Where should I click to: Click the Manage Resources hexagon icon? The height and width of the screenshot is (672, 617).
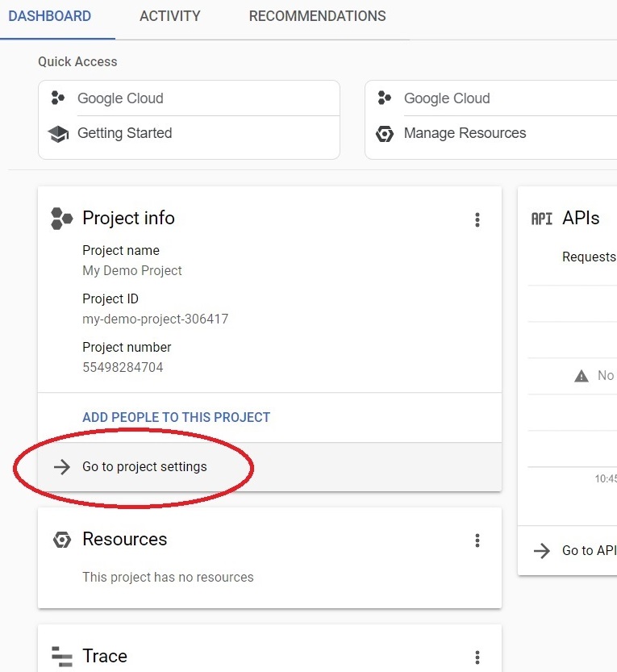pos(385,134)
